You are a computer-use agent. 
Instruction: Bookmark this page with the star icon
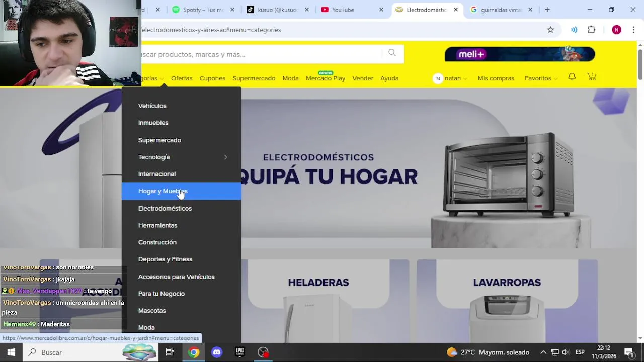click(550, 30)
